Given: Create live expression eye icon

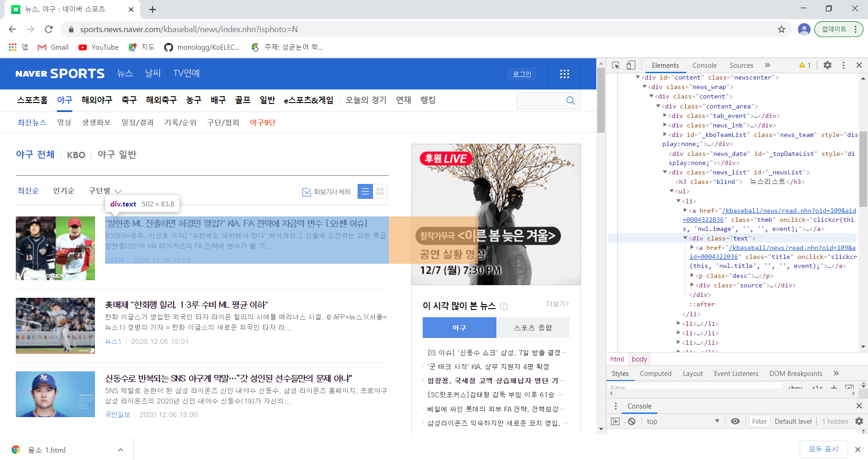Looking at the screenshot, I should [x=735, y=421].
